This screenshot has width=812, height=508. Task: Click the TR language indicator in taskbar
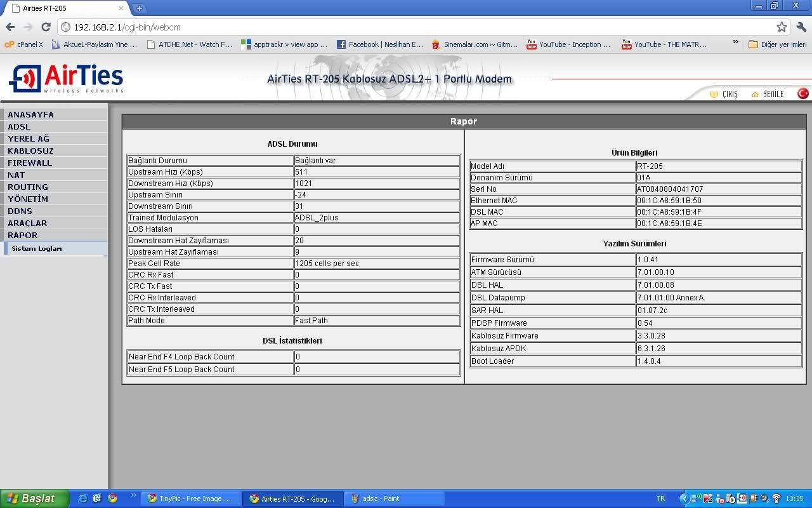(661, 498)
